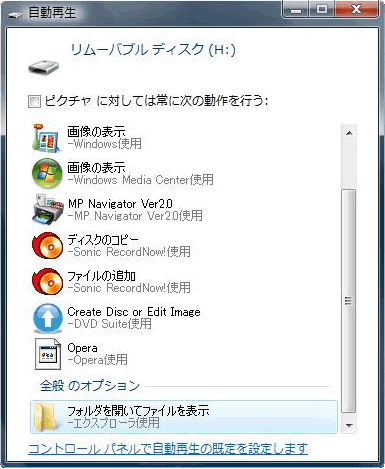Open コントロールパネル autoplay defaults link
The image size is (385, 469).
168,449
